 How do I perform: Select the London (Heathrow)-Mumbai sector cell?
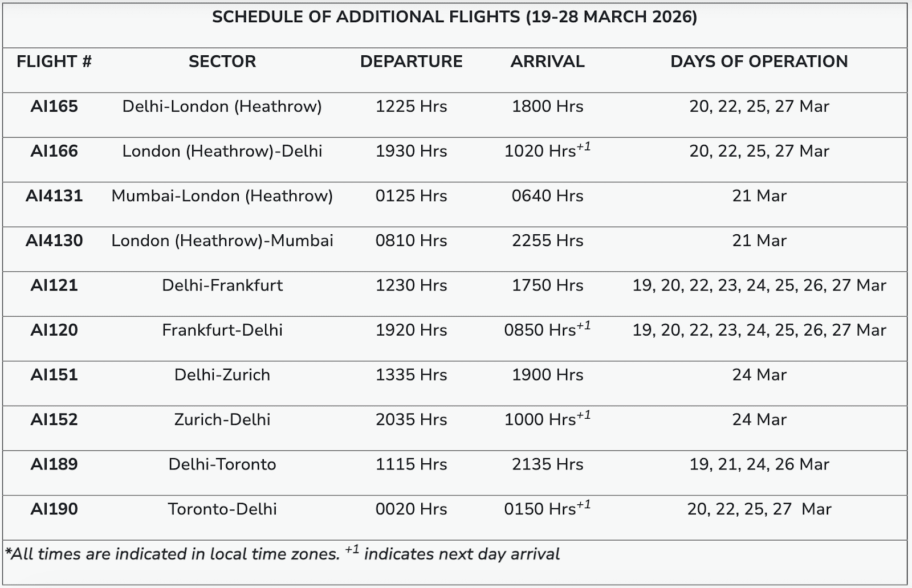click(x=222, y=241)
